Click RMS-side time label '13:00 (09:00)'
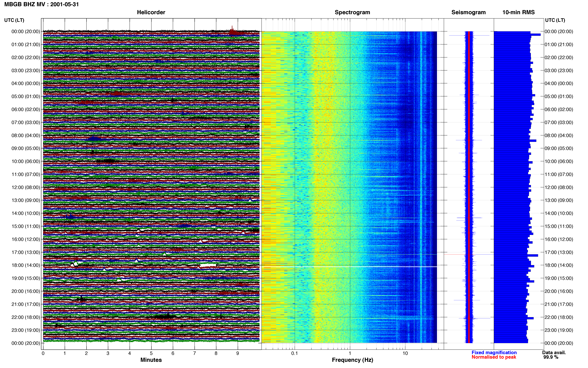Image resolution: width=588 pixels, height=368 pixels. tap(559, 200)
